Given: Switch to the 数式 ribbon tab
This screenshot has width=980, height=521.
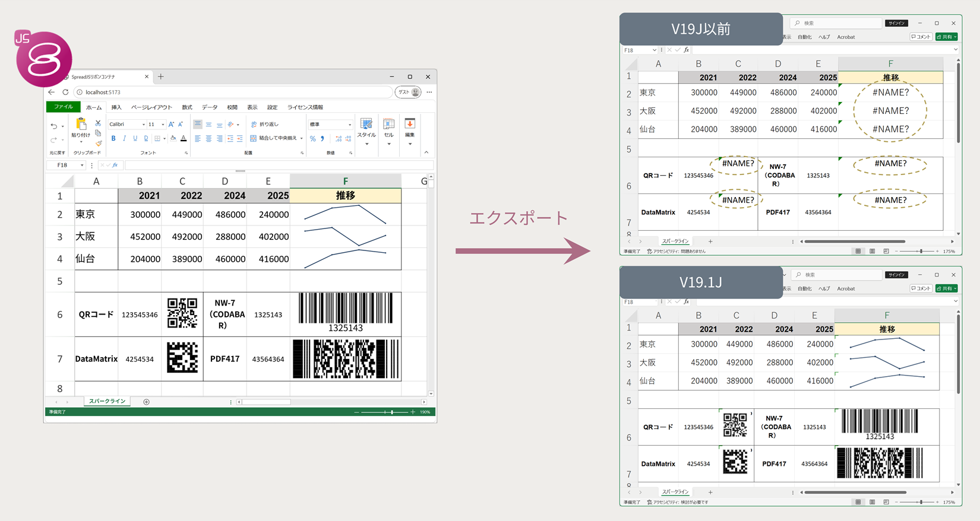Looking at the screenshot, I should [x=187, y=107].
